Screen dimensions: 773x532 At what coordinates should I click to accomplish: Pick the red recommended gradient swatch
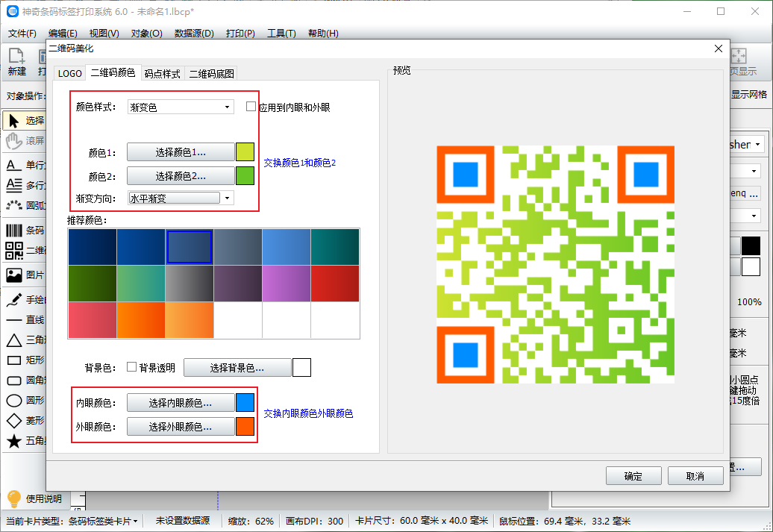335,284
